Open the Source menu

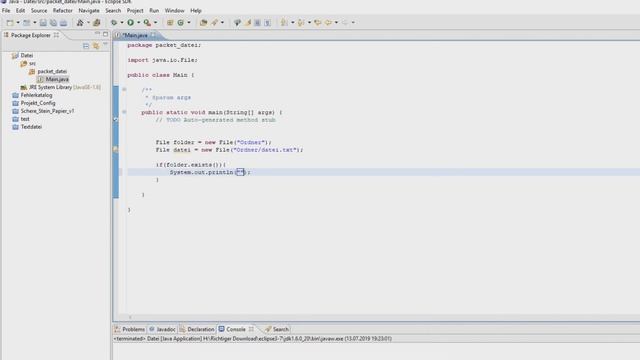pos(39,11)
